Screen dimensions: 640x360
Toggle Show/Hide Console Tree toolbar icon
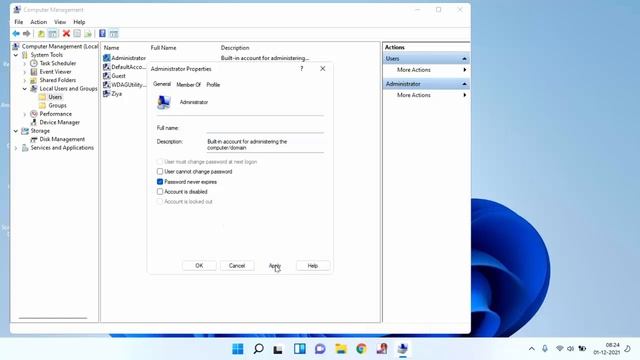pos(53,33)
